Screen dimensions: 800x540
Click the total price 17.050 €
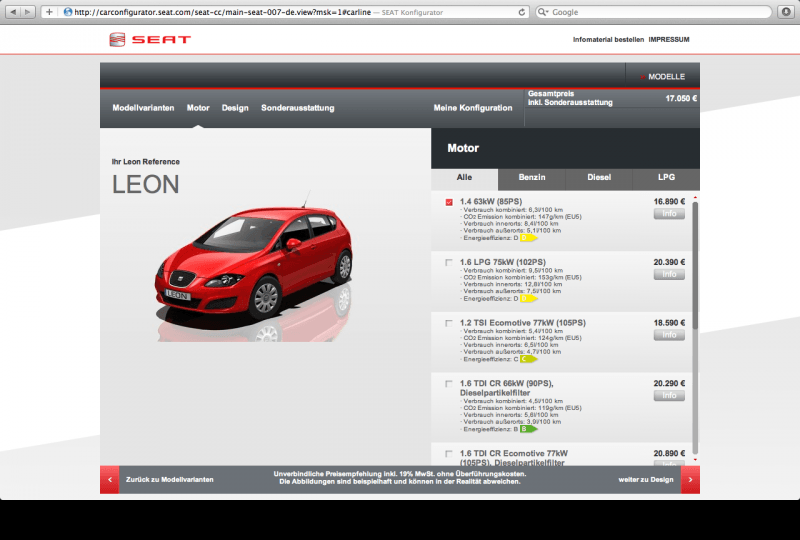point(681,99)
